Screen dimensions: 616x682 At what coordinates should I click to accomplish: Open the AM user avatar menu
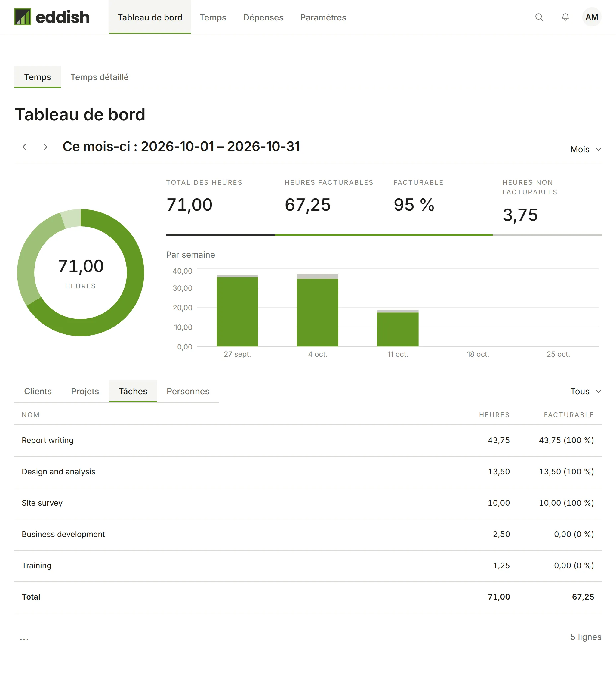click(x=592, y=17)
